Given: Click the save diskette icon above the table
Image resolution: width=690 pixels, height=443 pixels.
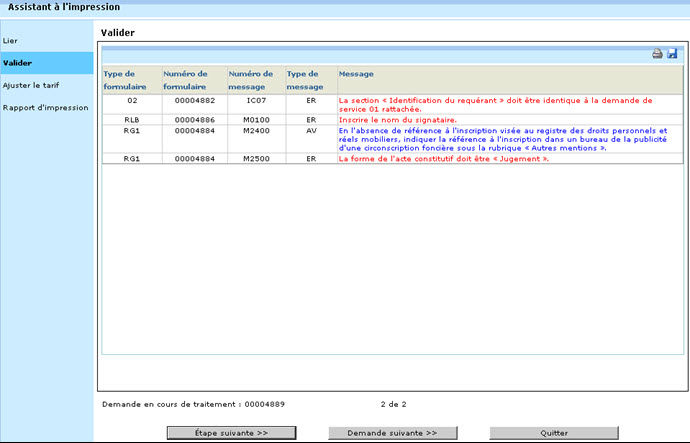Looking at the screenshot, I should pyautogui.click(x=672, y=54).
